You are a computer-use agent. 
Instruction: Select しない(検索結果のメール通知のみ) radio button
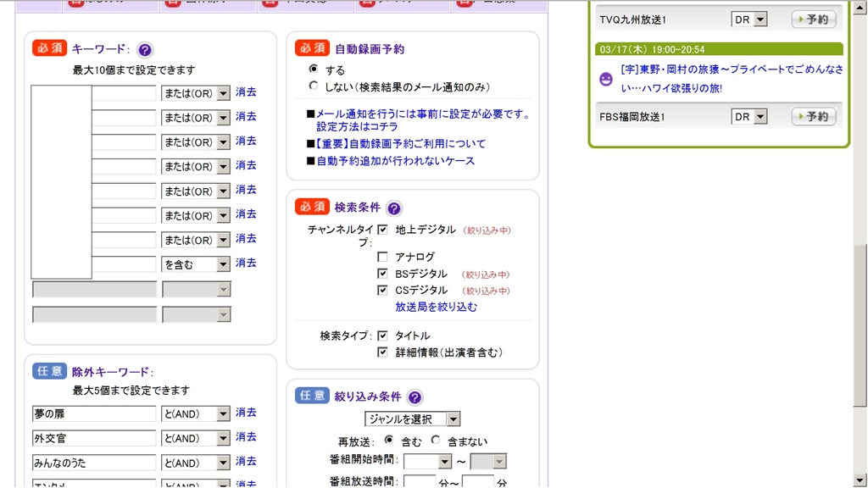[314, 86]
